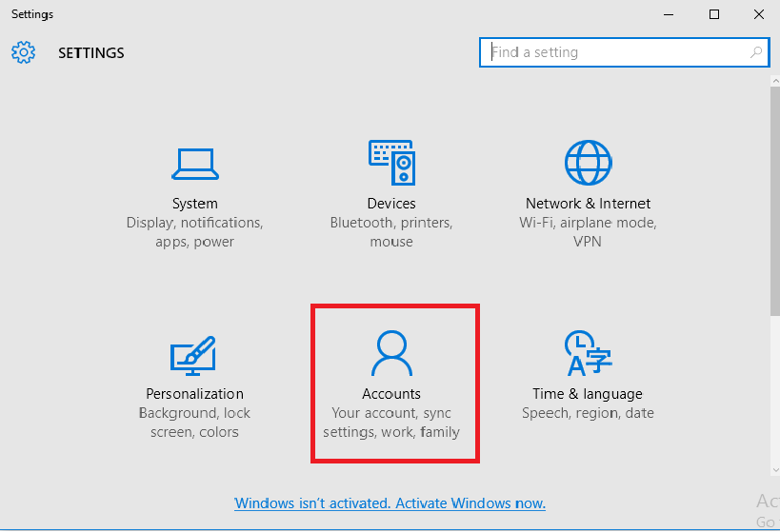
Task: Click 'Speech, region, date' description
Action: (x=588, y=413)
